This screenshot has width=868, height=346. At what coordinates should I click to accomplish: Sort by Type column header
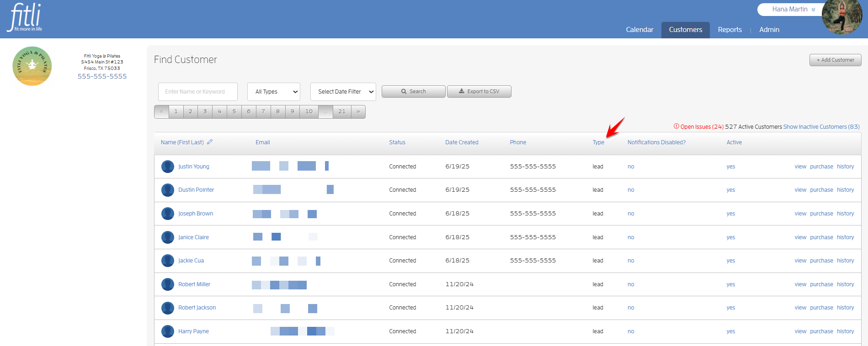tap(598, 142)
